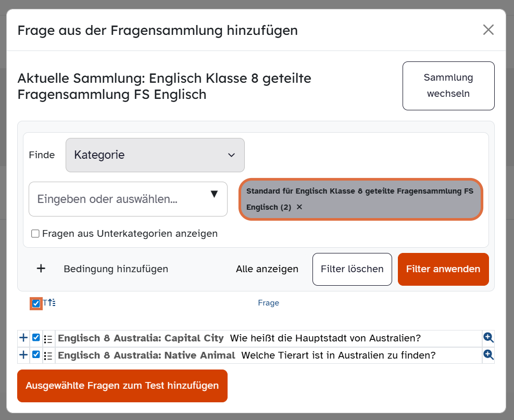Remove the Standard category filter tag x

(299, 207)
